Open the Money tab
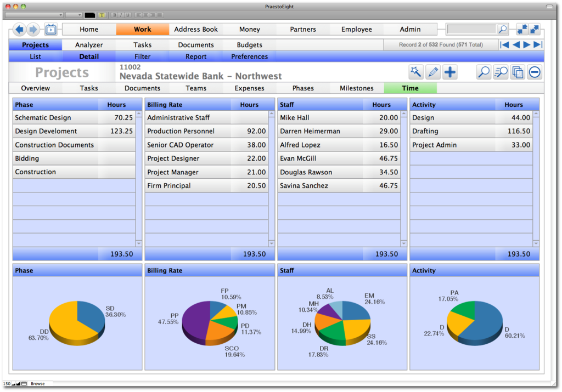The width and height of the screenshot is (562, 392). [250, 30]
